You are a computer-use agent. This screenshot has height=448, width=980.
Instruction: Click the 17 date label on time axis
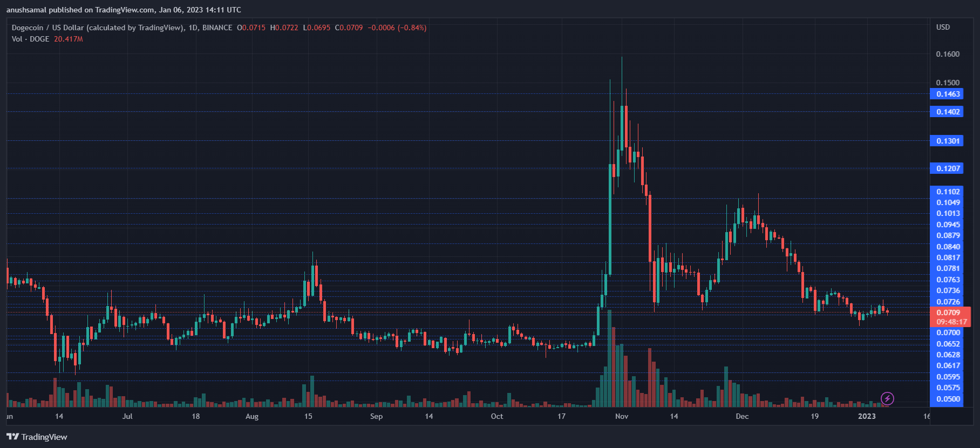point(562,416)
